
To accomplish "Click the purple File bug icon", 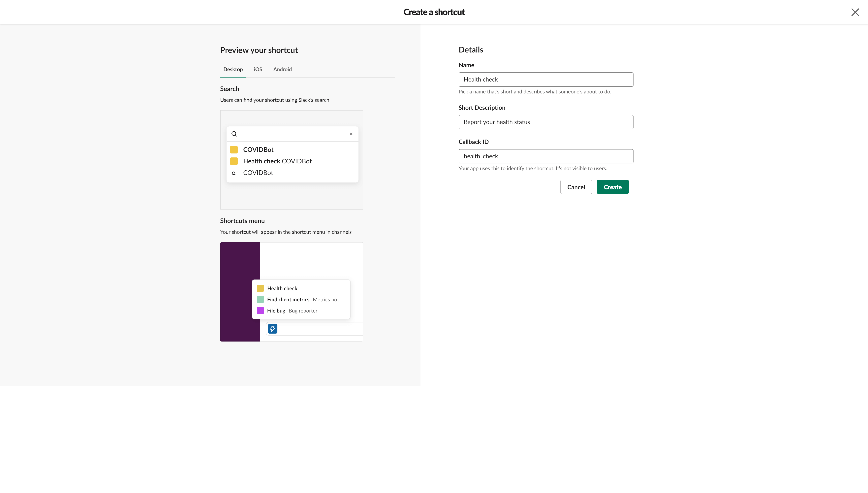I will (260, 311).
